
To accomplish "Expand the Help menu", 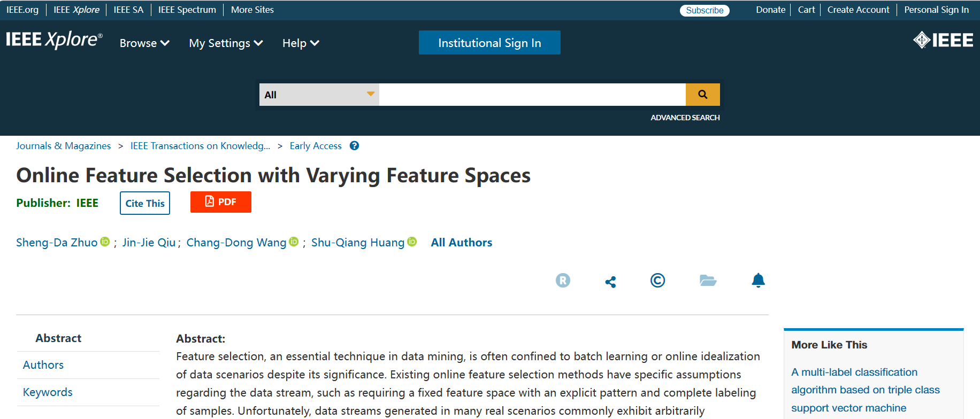I will point(301,43).
